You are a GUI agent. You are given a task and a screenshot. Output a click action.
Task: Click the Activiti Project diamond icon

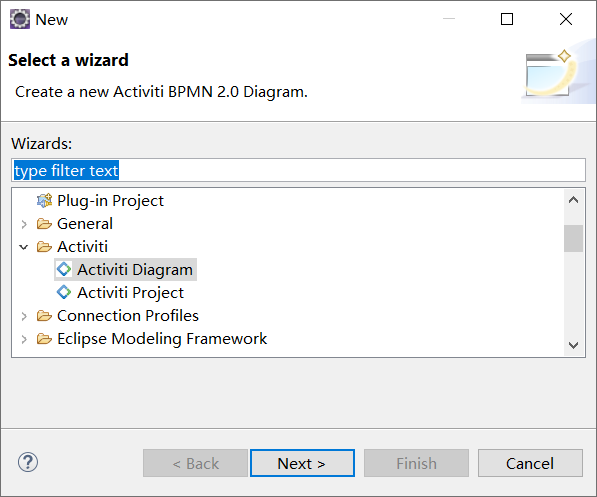(64, 292)
